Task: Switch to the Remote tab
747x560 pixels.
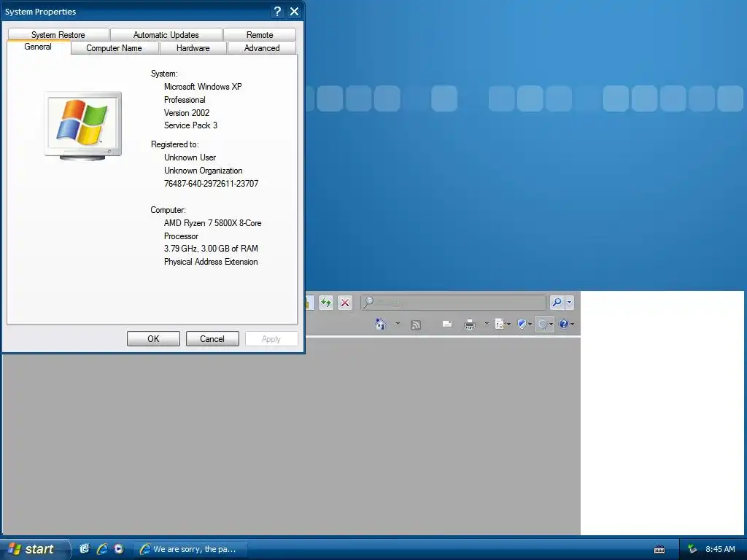Action: click(260, 35)
